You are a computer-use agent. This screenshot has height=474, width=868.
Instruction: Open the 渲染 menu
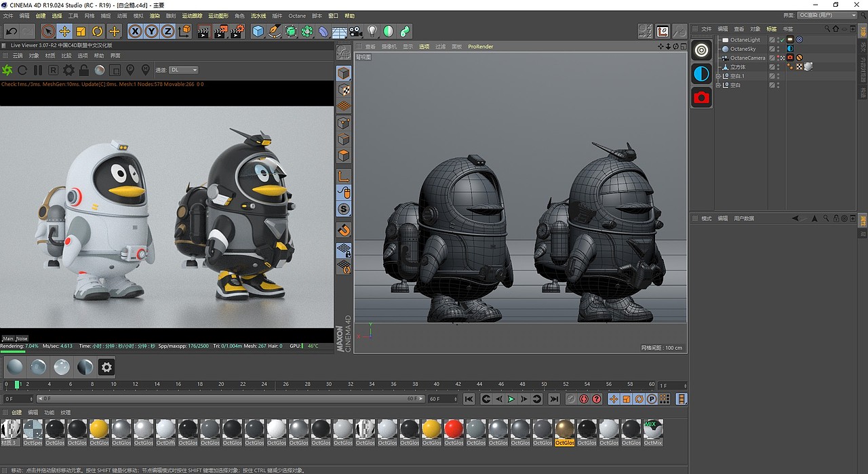tap(155, 15)
